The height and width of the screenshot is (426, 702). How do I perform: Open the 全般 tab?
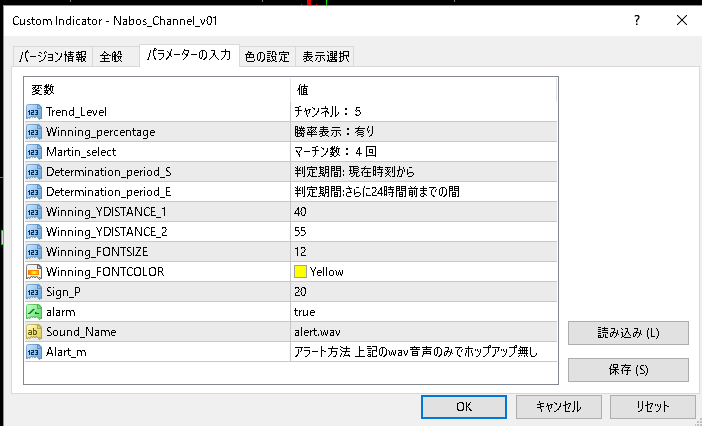tap(111, 57)
